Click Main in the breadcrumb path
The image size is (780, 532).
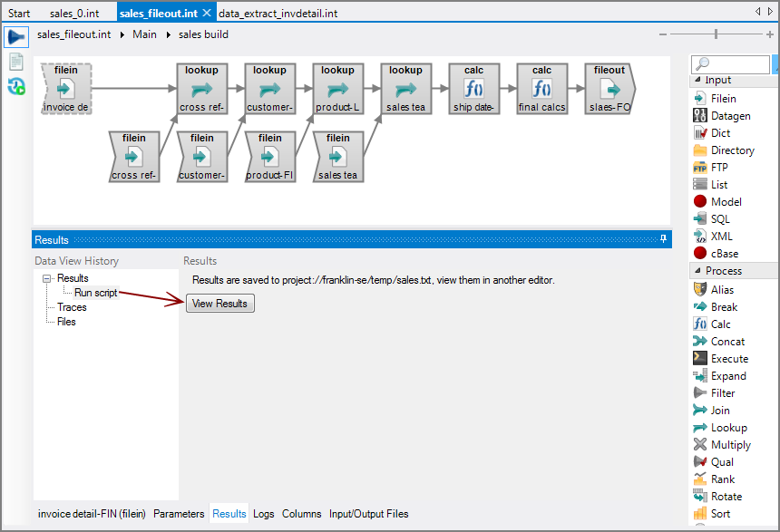tap(144, 34)
